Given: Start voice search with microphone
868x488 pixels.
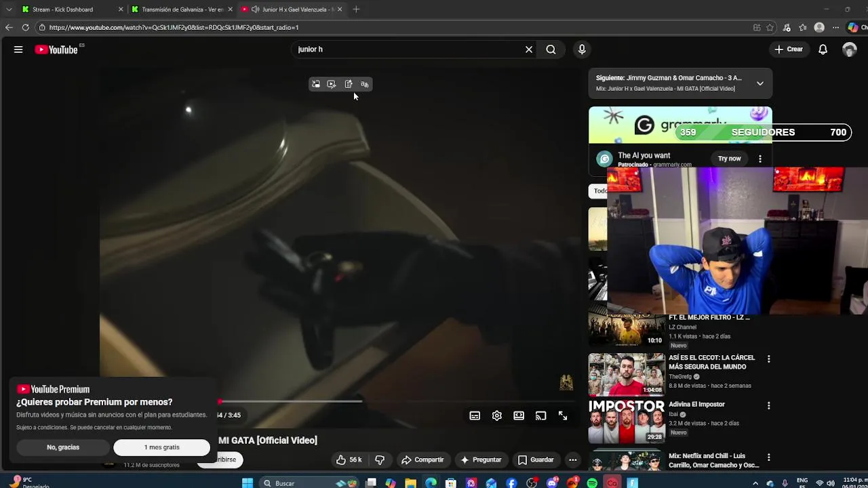Looking at the screenshot, I should pos(582,49).
